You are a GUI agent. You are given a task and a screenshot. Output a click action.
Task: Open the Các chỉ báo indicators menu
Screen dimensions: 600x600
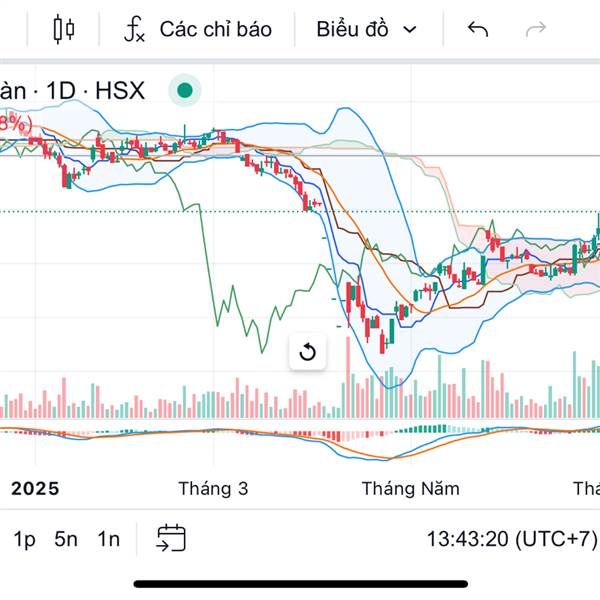[x=214, y=29]
